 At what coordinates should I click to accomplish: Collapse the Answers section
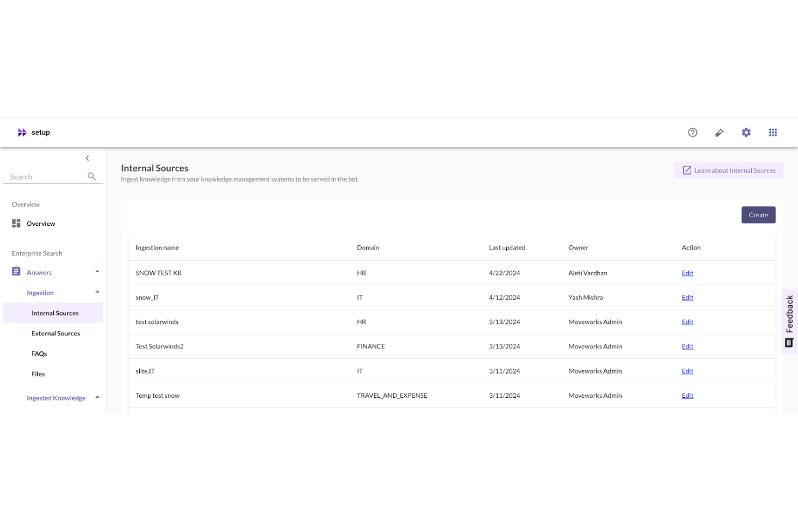98,271
